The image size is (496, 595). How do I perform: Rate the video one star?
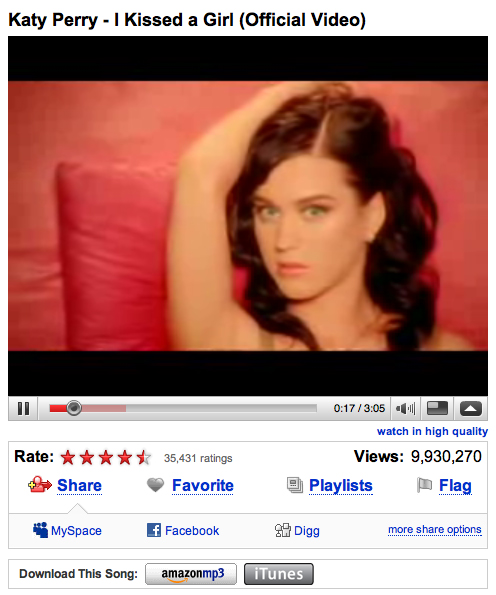pyautogui.click(x=68, y=458)
